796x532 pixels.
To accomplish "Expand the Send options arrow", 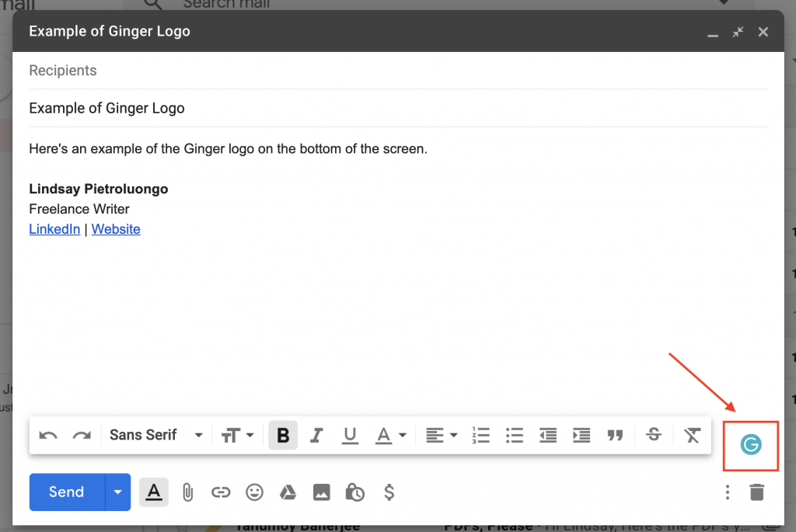I will tap(118, 492).
